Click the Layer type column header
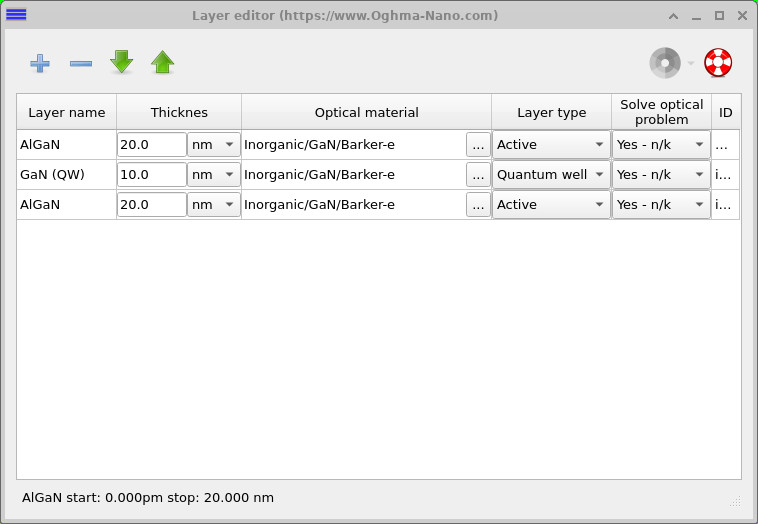 click(552, 112)
